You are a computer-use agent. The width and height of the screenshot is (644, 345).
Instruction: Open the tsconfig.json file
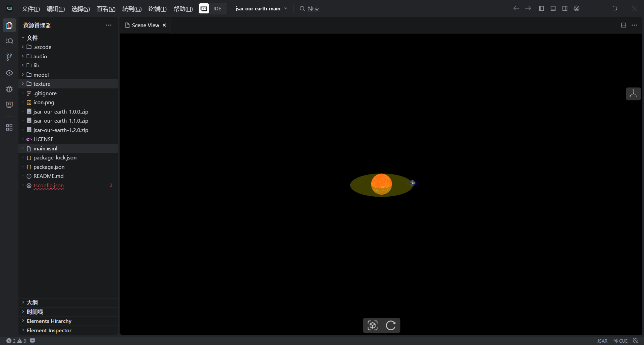click(x=49, y=185)
